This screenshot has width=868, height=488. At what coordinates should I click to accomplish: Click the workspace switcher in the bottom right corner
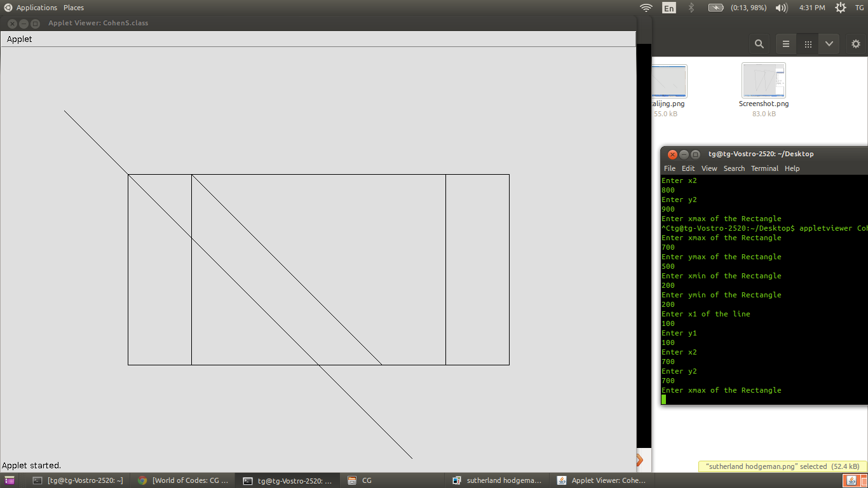(855, 481)
